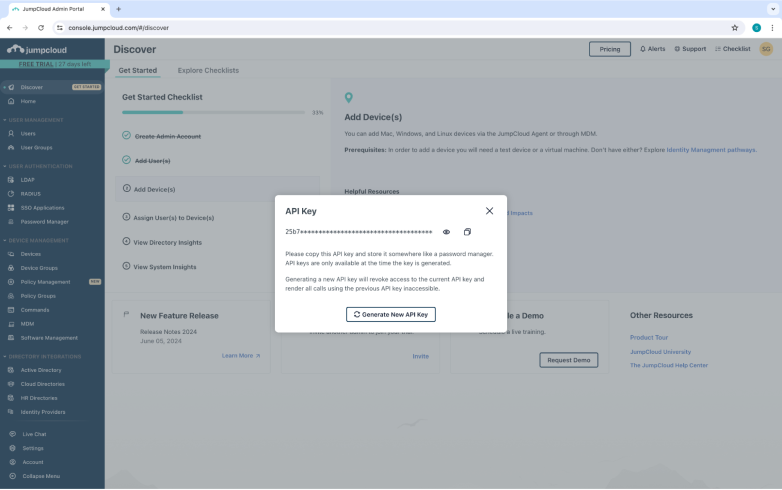
Task: Toggle the Assign User(s) to Device(s) checklist item
Action: coord(174,217)
